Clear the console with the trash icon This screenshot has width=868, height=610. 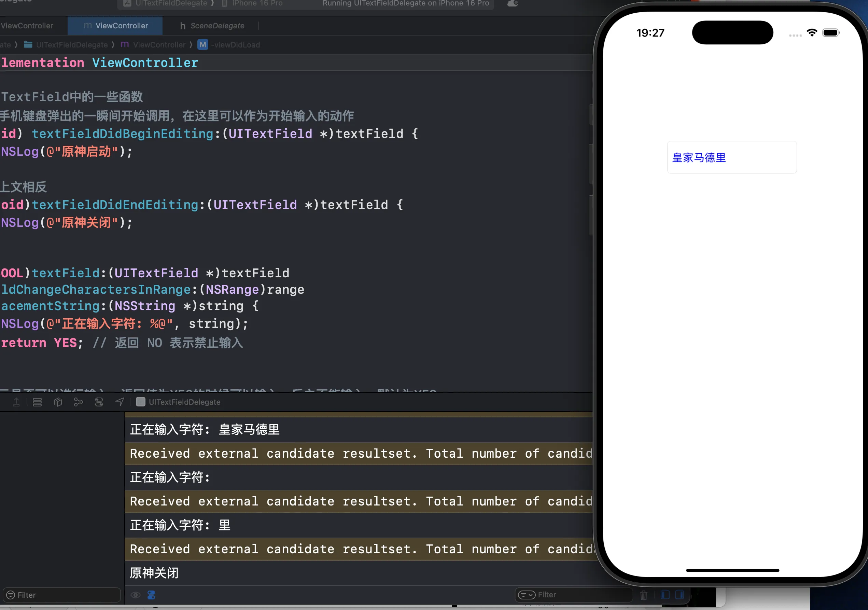click(x=643, y=595)
